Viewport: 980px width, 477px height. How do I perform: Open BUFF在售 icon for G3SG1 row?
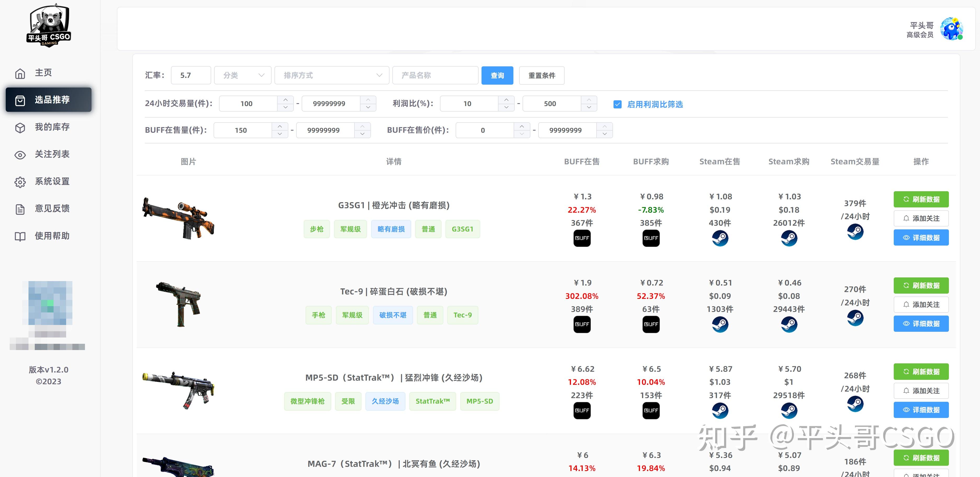[582, 238]
